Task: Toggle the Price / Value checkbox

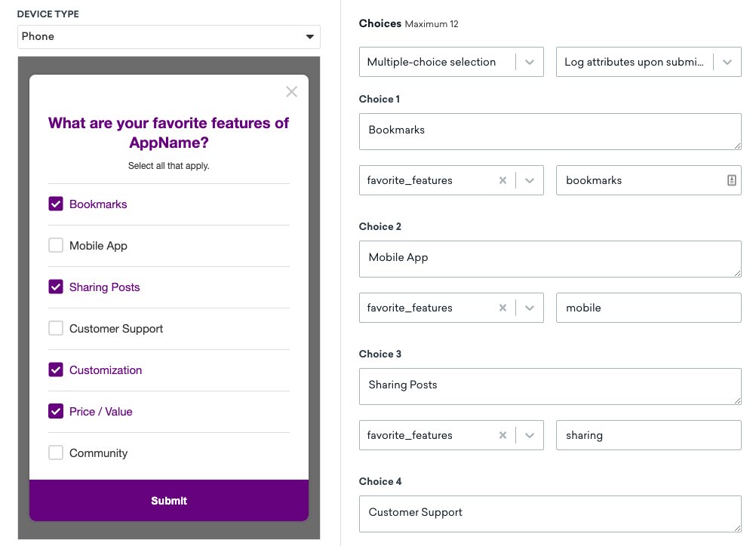Action: tap(56, 412)
